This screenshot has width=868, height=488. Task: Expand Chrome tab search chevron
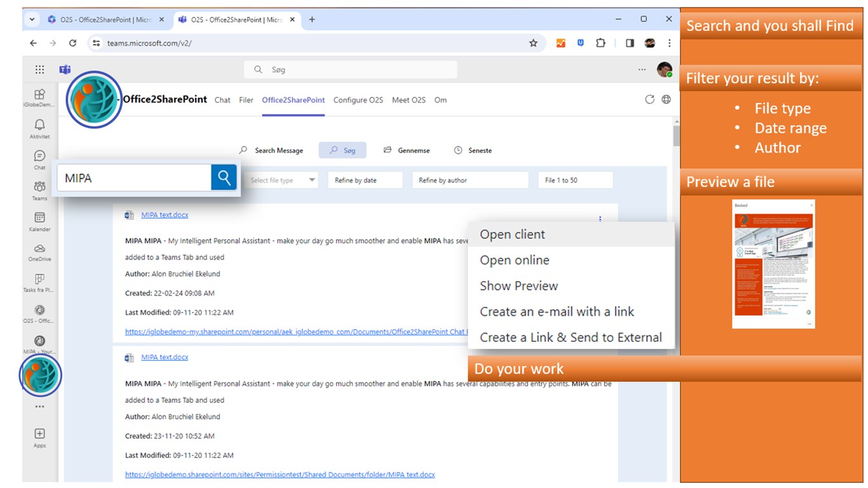(32, 19)
